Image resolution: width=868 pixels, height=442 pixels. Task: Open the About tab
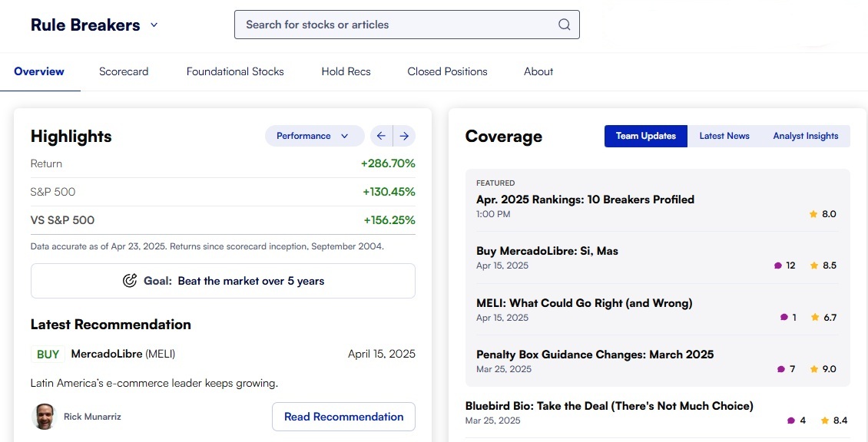538,71
